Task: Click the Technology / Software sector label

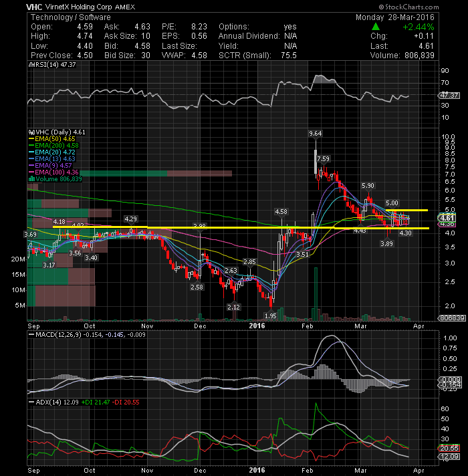Action: coord(71,17)
